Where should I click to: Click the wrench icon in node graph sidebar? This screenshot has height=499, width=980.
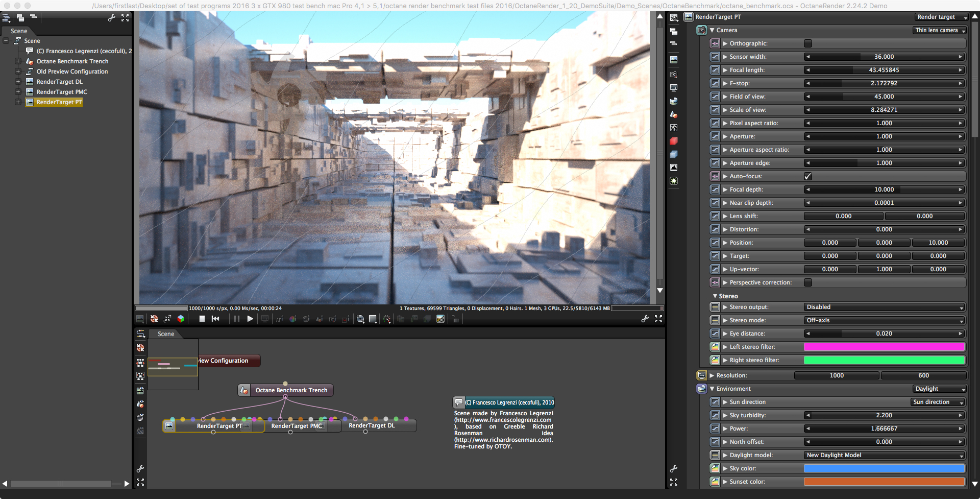[140, 468]
